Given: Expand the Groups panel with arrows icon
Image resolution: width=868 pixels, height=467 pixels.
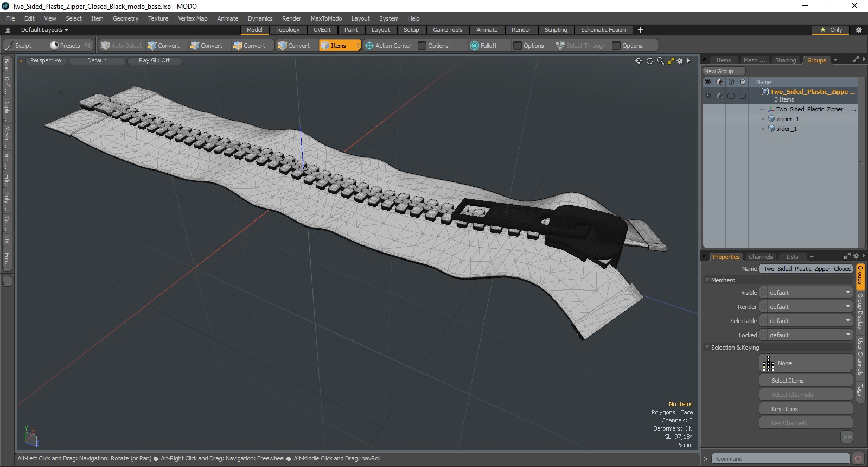Looking at the screenshot, I should [856, 60].
